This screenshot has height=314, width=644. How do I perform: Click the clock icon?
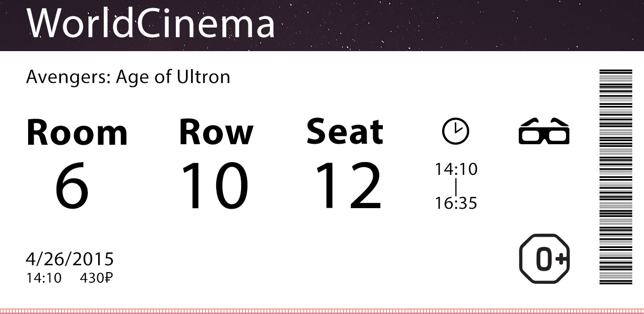tap(455, 131)
